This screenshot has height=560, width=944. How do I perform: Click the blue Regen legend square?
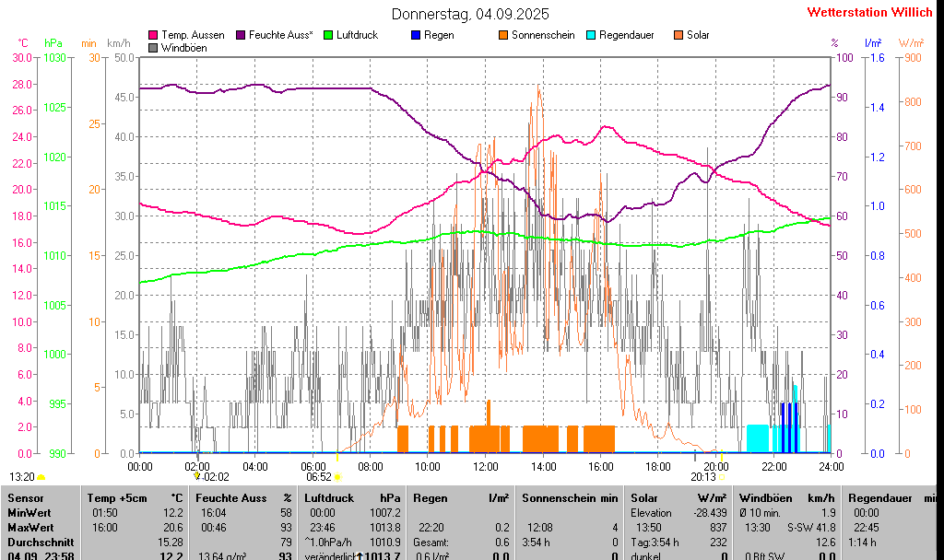pos(416,35)
